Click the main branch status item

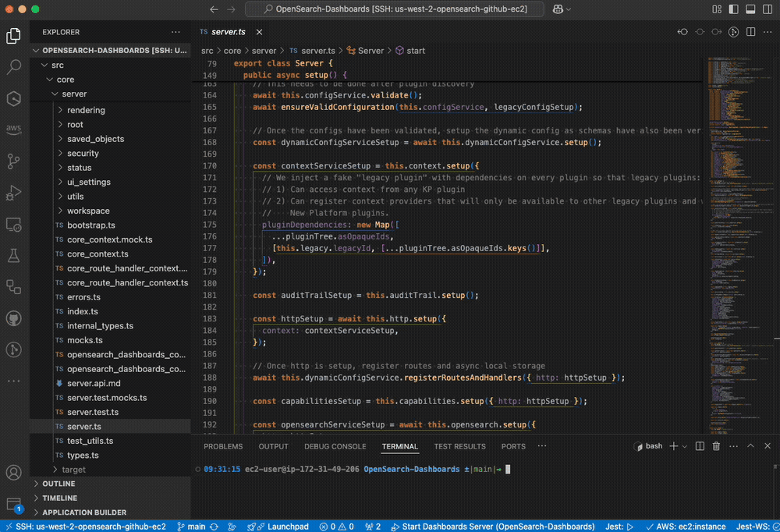191,527
